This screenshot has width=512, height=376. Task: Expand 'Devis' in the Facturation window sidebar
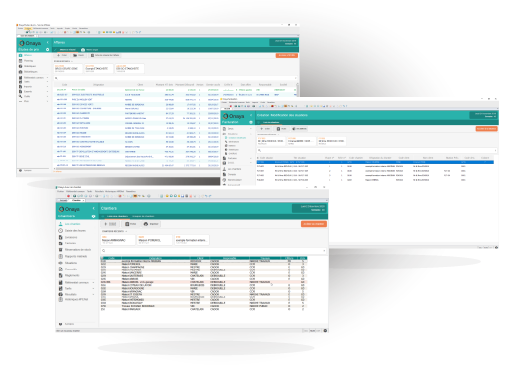251,129
